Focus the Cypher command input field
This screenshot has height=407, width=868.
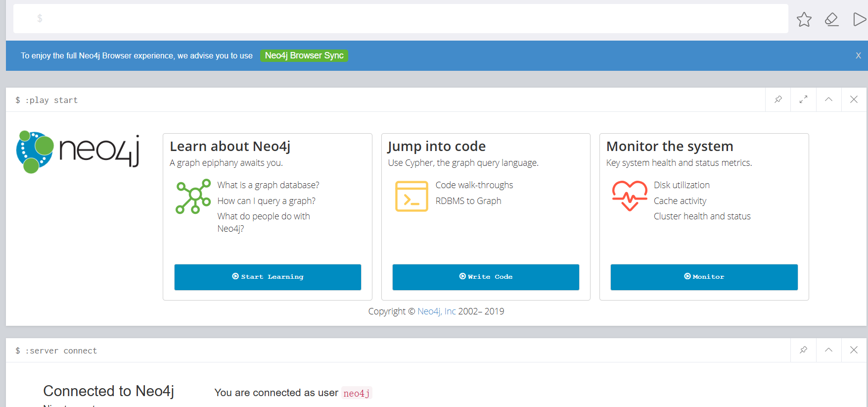tap(401, 19)
